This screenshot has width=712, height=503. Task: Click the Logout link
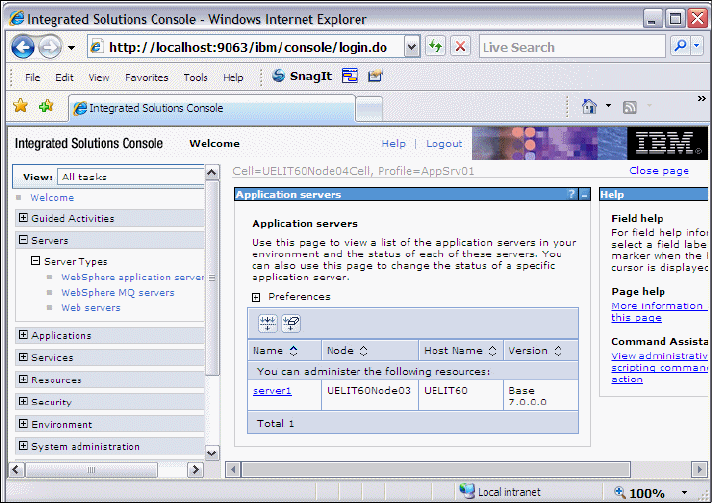tap(444, 143)
